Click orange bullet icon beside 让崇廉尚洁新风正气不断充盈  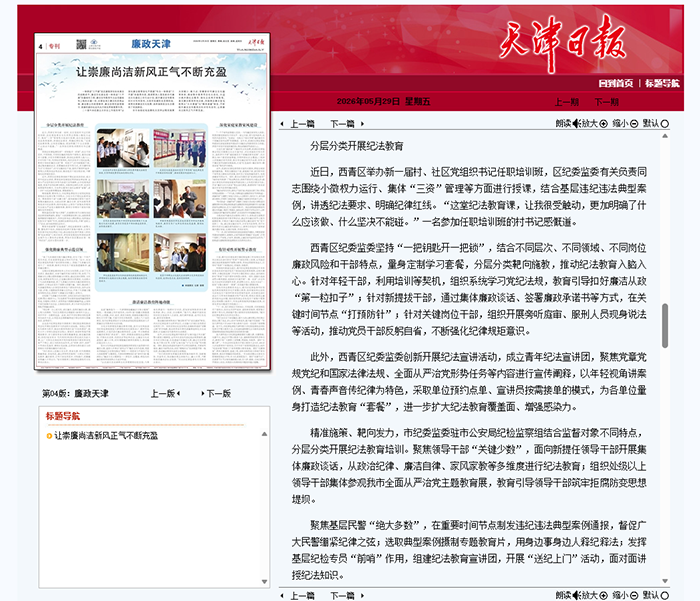49,436
